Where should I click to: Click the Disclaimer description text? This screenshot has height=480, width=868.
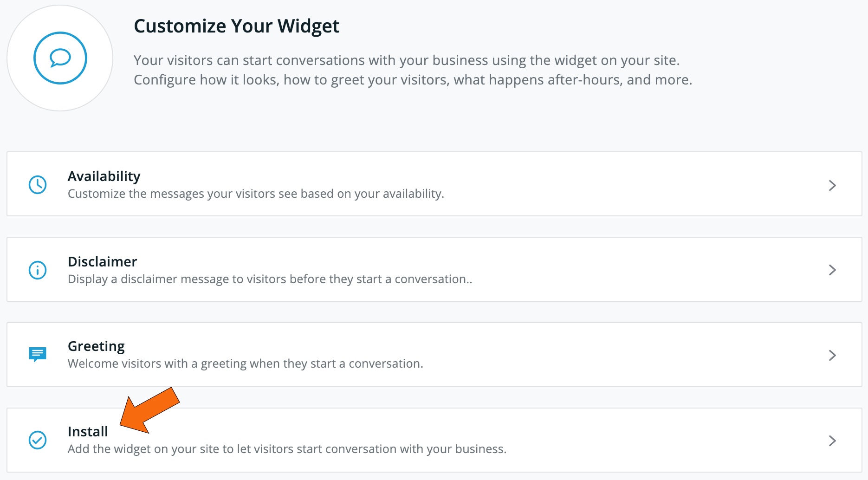point(270,279)
